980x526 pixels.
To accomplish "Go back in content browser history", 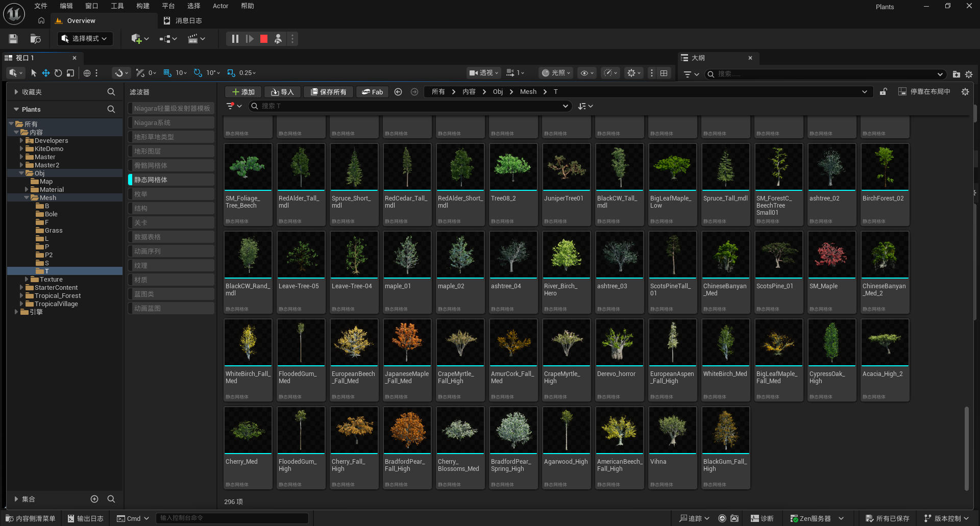I will pos(398,92).
